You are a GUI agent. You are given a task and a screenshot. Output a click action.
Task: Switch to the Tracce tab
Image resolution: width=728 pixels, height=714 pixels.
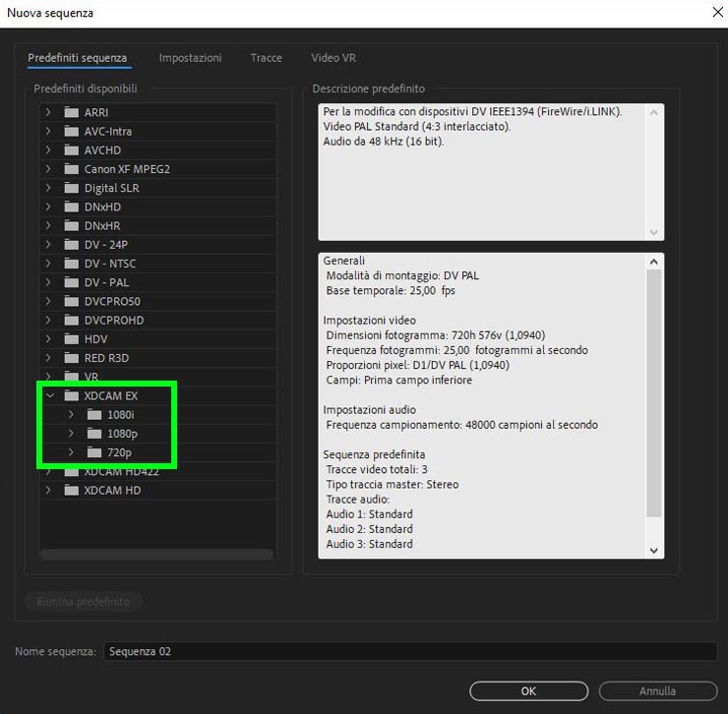click(266, 58)
